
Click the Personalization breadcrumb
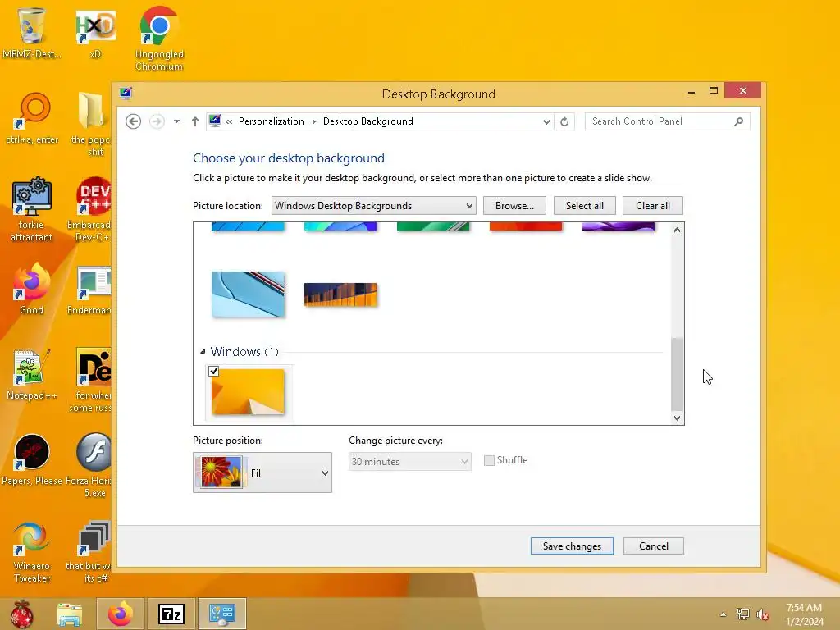click(271, 121)
